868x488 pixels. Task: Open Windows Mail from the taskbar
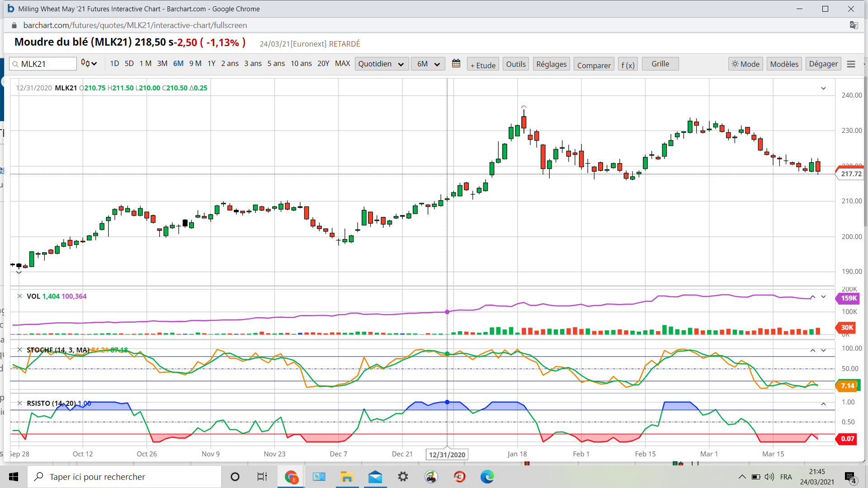pyautogui.click(x=375, y=477)
